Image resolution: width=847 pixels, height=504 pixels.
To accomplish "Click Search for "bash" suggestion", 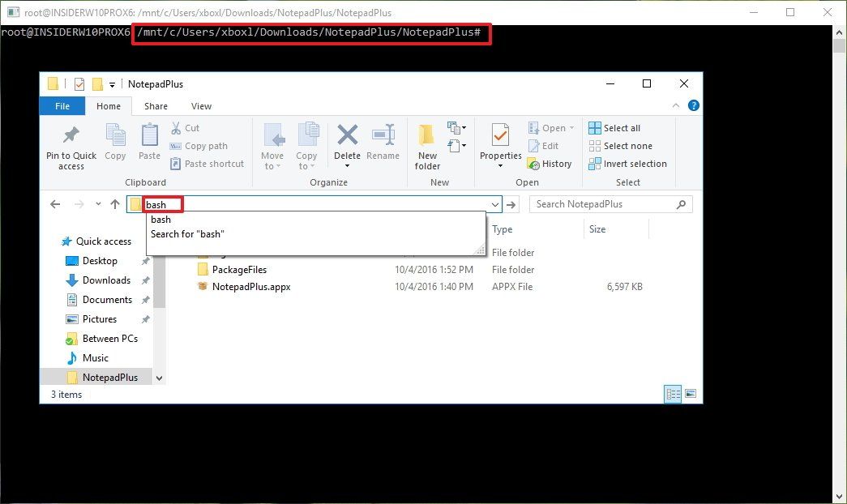I will click(189, 233).
